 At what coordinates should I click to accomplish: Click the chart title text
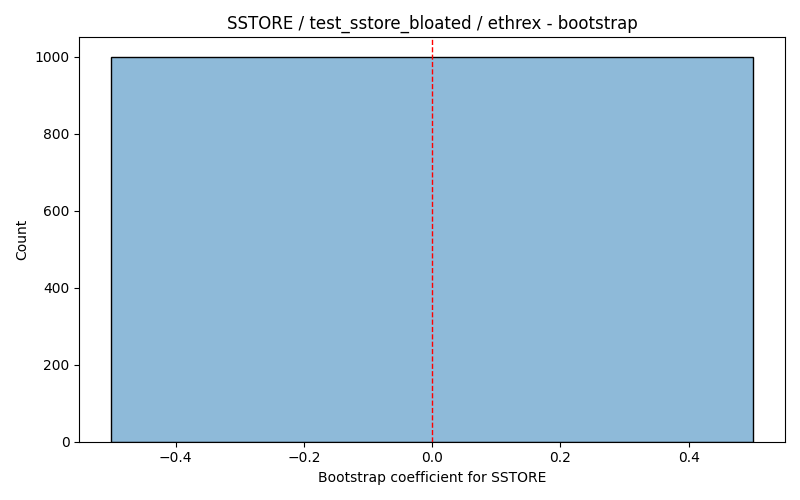point(432,23)
